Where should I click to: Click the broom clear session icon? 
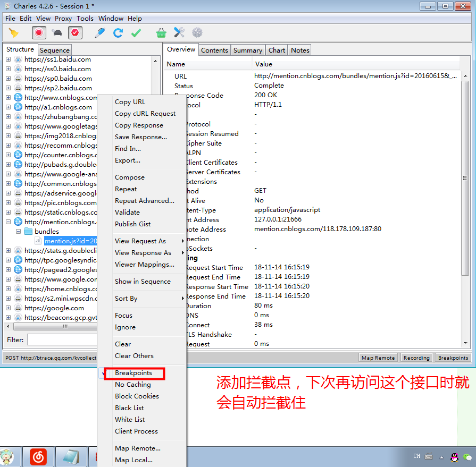pos(14,33)
